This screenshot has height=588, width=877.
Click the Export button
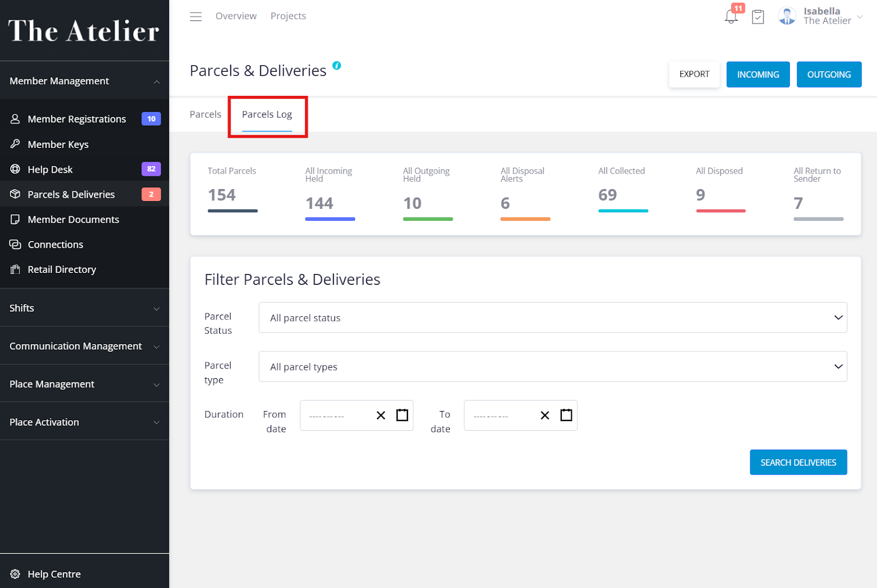[x=694, y=75]
